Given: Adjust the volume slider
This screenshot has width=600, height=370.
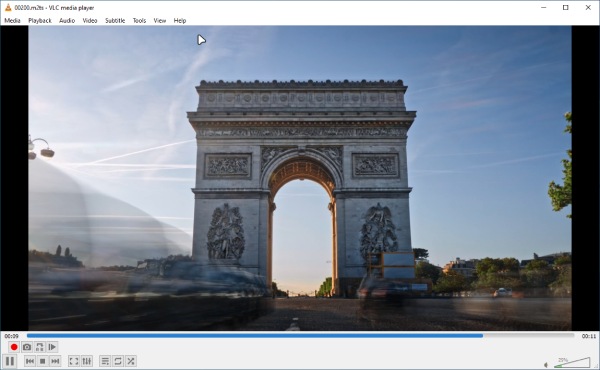Looking at the screenshot, I should click(572, 362).
